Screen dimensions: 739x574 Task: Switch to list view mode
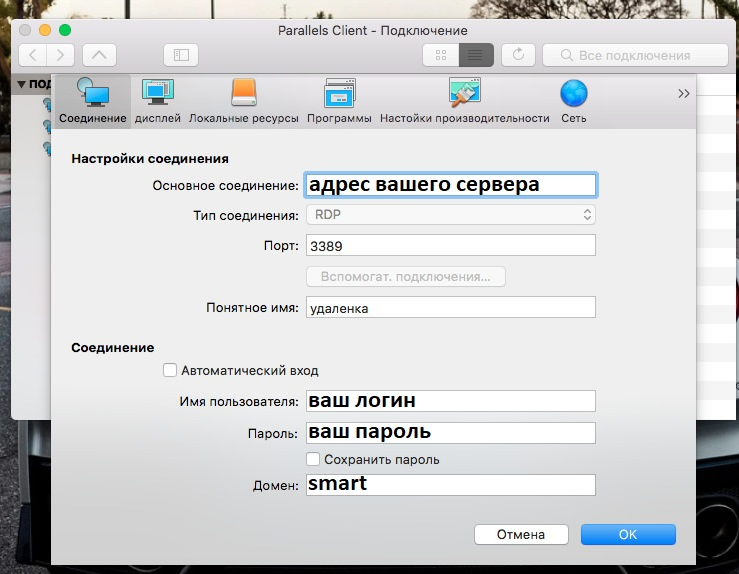click(476, 55)
